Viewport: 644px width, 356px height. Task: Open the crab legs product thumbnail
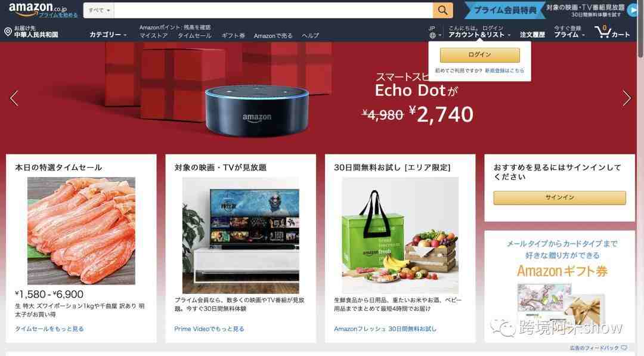click(x=81, y=231)
